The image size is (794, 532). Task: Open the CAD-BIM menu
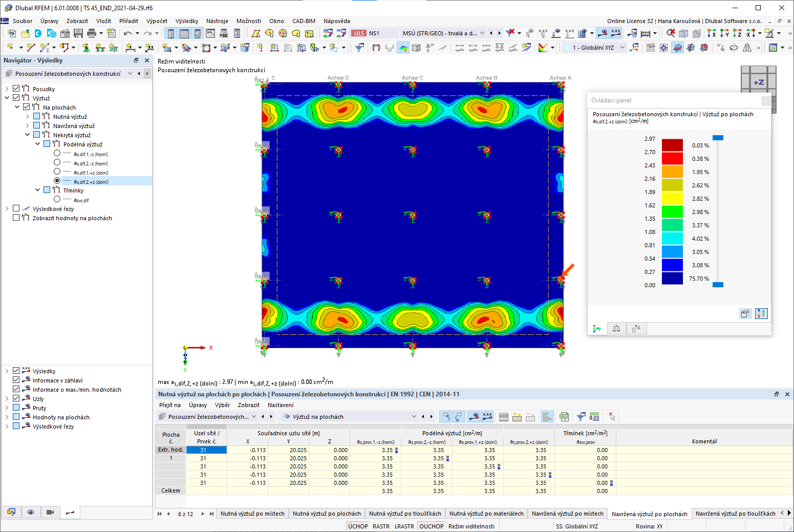304,21
